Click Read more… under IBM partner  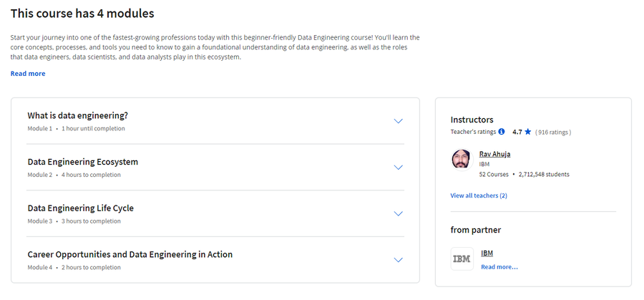pyautogui.click(x=499, y=267)
